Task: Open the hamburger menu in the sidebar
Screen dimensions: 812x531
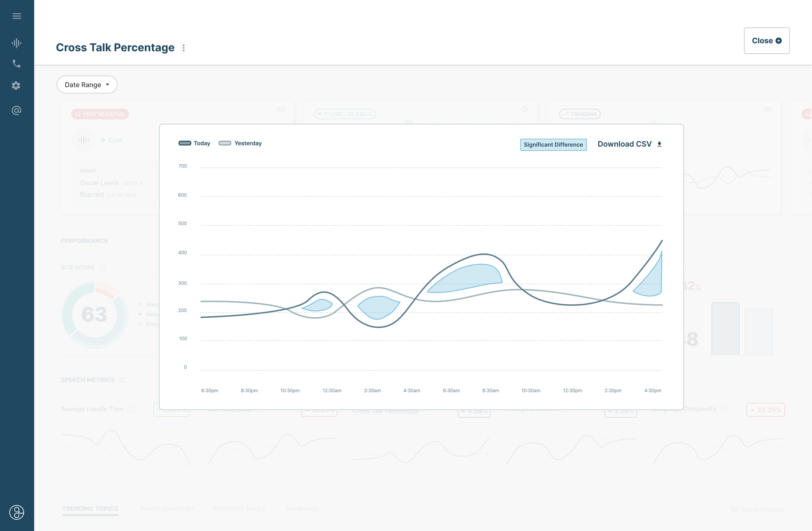Action: 16,16
